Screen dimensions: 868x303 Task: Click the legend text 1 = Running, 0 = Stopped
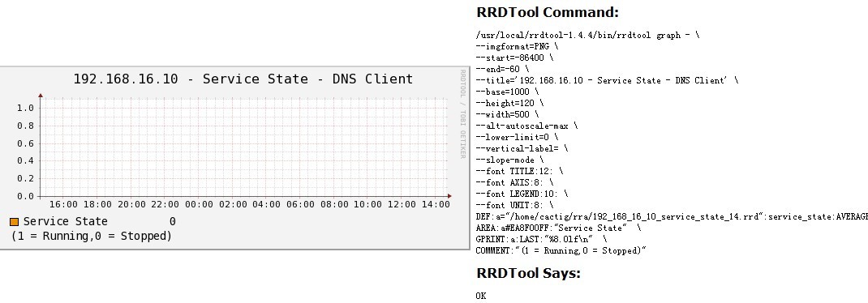click(92, 236)
